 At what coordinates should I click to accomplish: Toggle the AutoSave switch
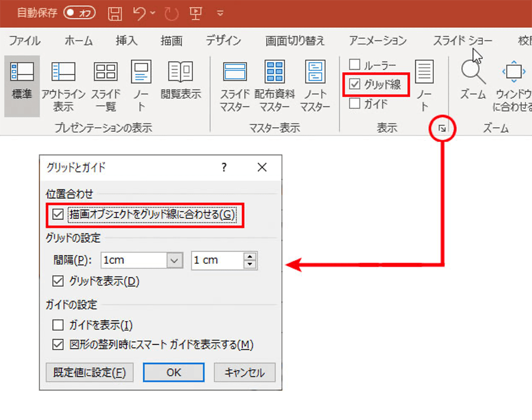tap(79, 13)
